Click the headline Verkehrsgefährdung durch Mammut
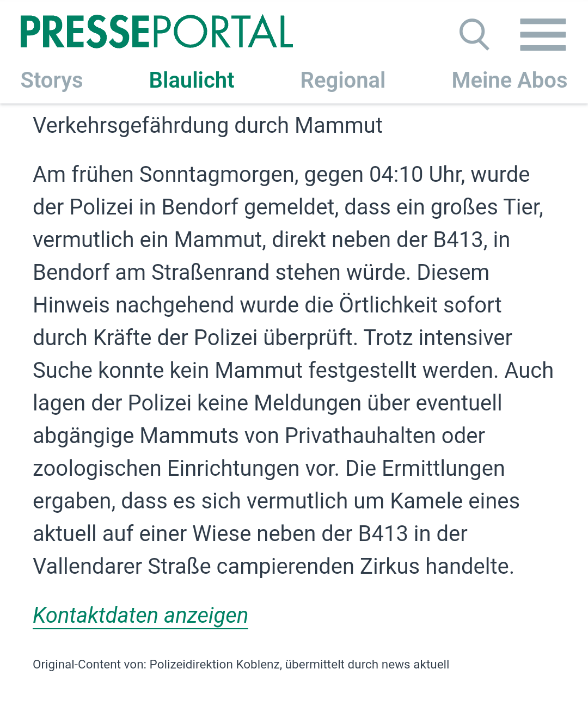The image size is (588, 724). coord(207,126)
